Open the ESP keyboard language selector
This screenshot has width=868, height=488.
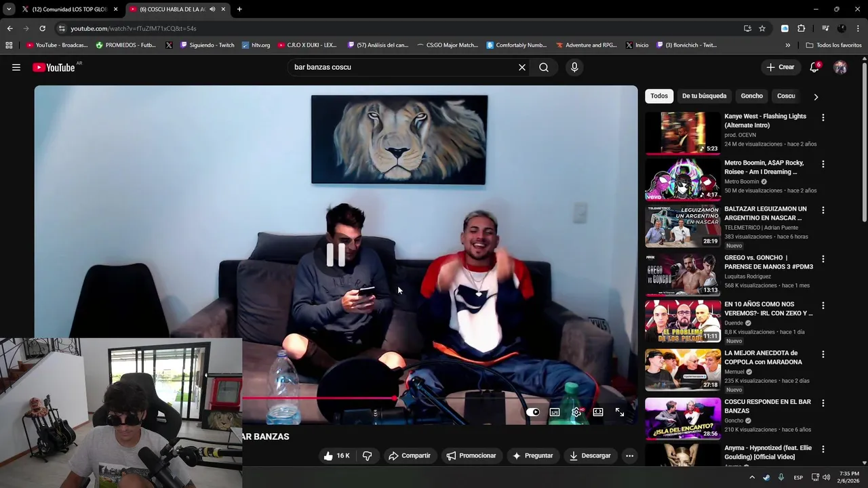(798, 477)
